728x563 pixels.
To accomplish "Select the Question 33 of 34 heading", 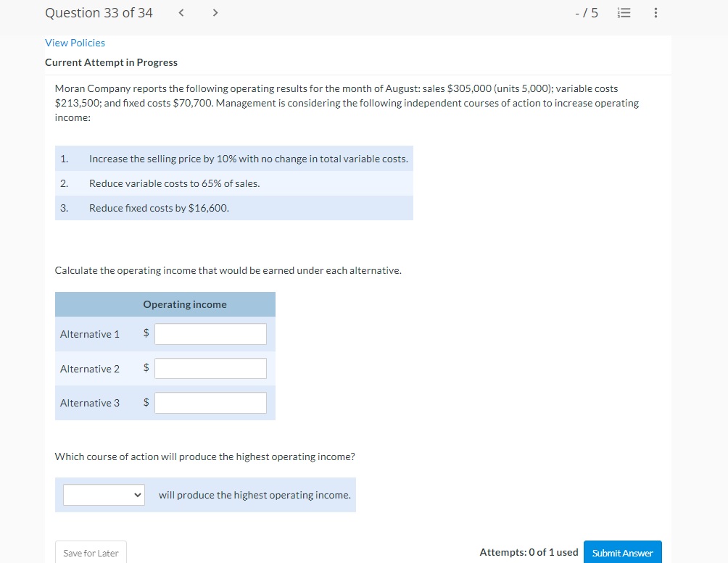I will [99, 12].
